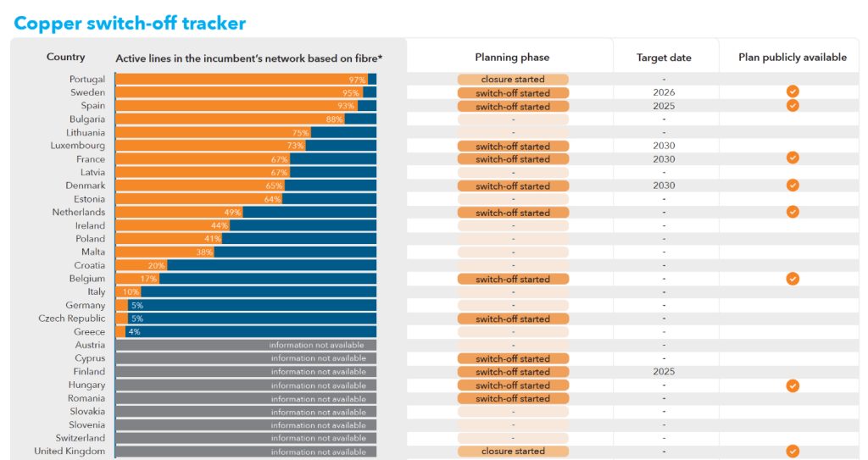The image size is (868, 460).
Task: Click the Netherlands row checkmark icon
Action: [793, 212]
